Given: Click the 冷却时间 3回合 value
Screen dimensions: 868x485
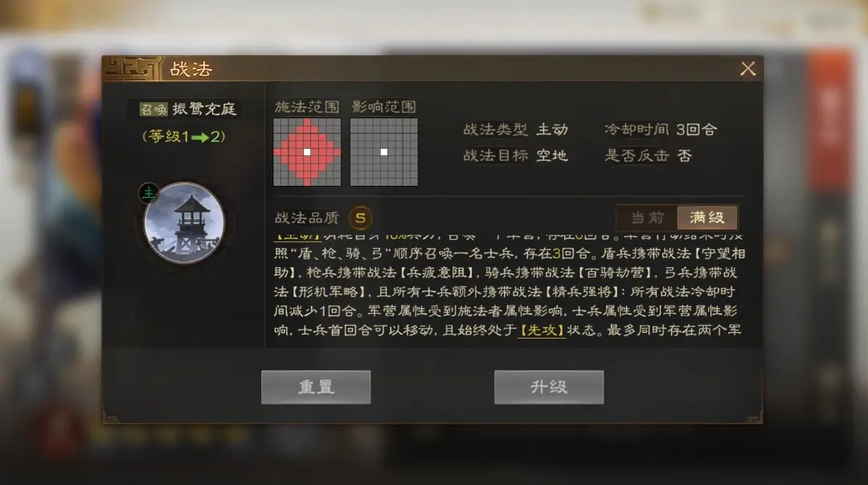Looking at the screenshot, I should [x=697, y=129].
